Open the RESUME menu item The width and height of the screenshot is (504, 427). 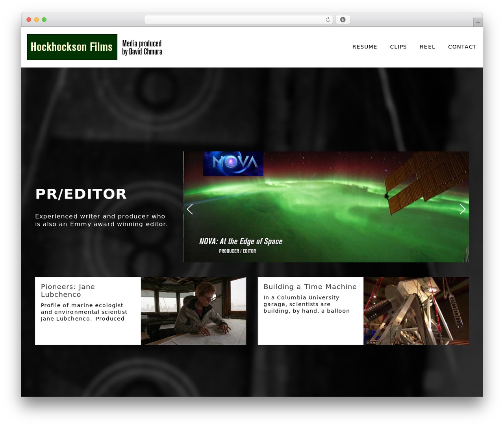[365, 47]
